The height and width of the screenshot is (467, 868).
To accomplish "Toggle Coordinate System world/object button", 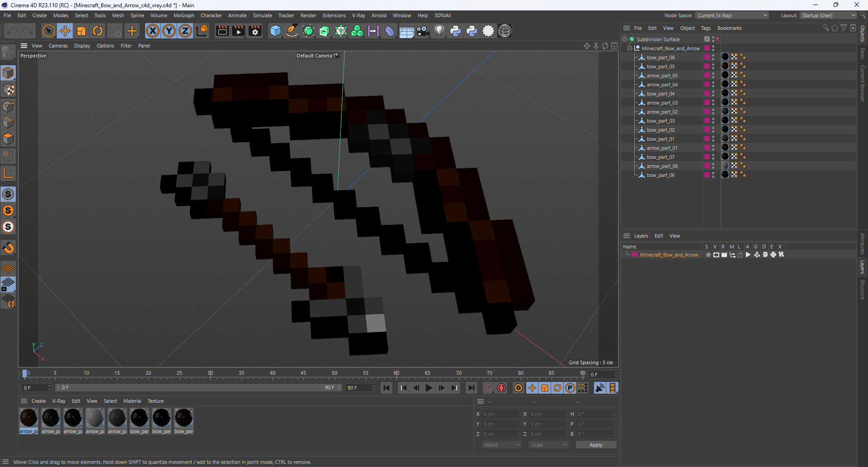I will click(203, 31).
